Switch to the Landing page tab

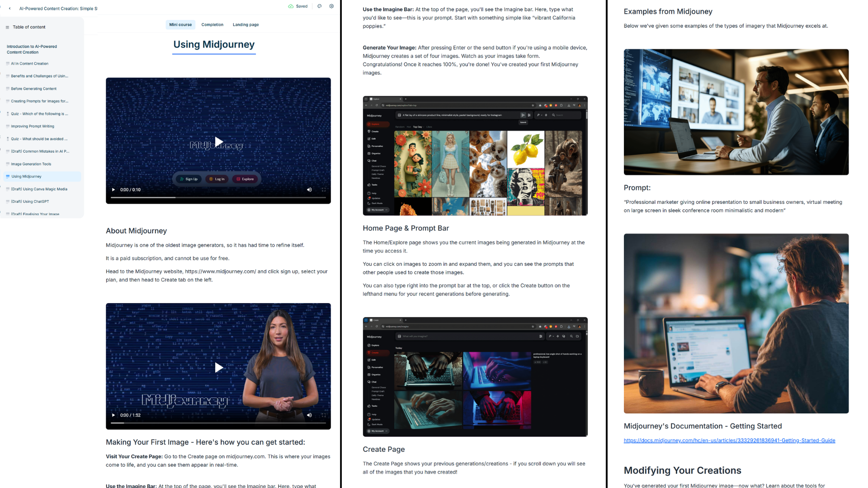(x=245, y=25)
